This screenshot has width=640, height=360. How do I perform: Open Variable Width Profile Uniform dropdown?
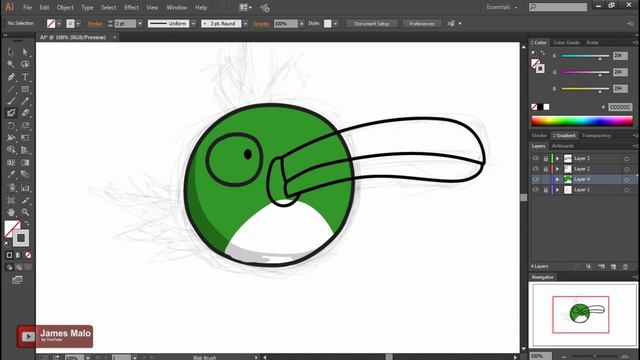click(193, 24)
